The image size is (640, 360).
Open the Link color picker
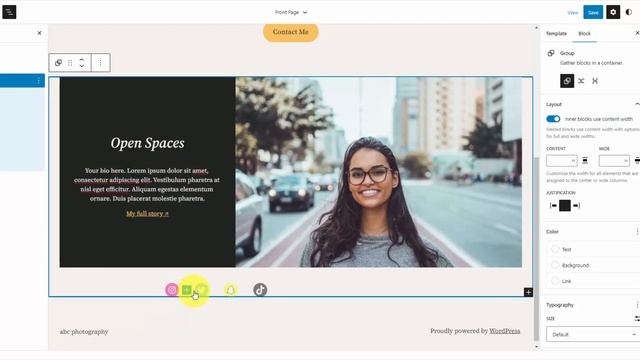[x=593, y=281]
